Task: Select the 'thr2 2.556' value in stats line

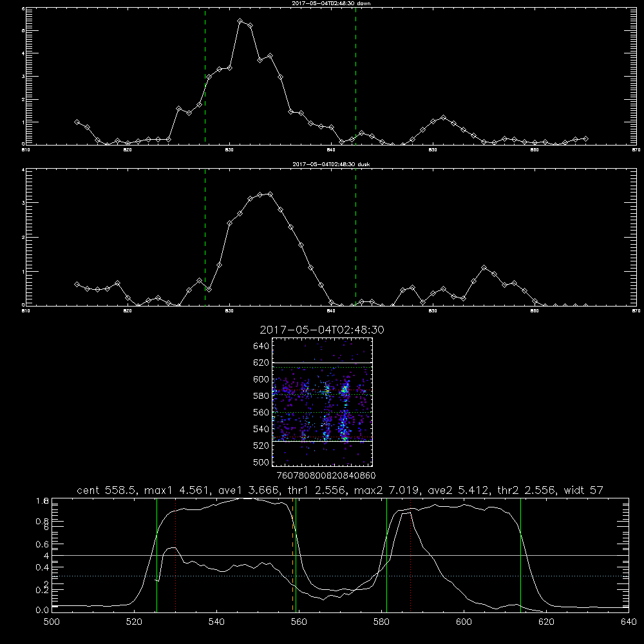Action: (529, 490)
